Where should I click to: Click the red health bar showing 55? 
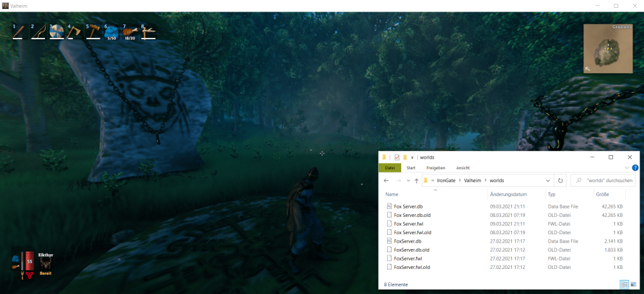(x=30, y=261)
